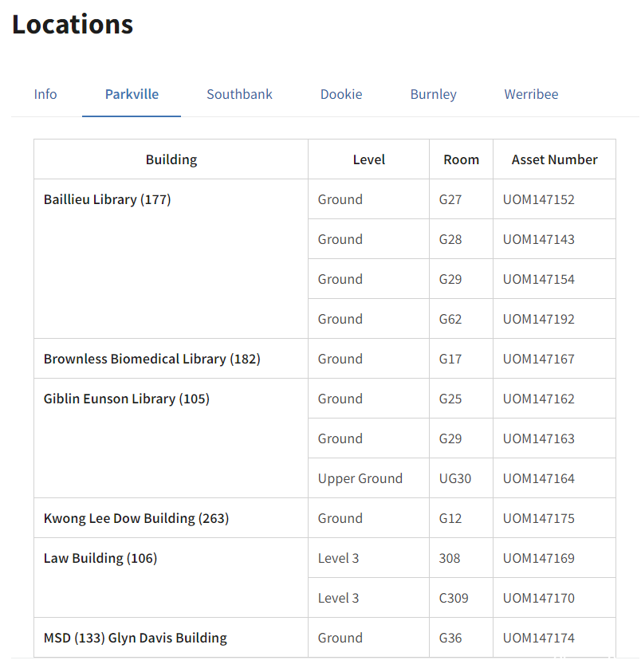Click asset number UOM147162
Viewport: 641px width, 672px height.
tap(554, 399)
